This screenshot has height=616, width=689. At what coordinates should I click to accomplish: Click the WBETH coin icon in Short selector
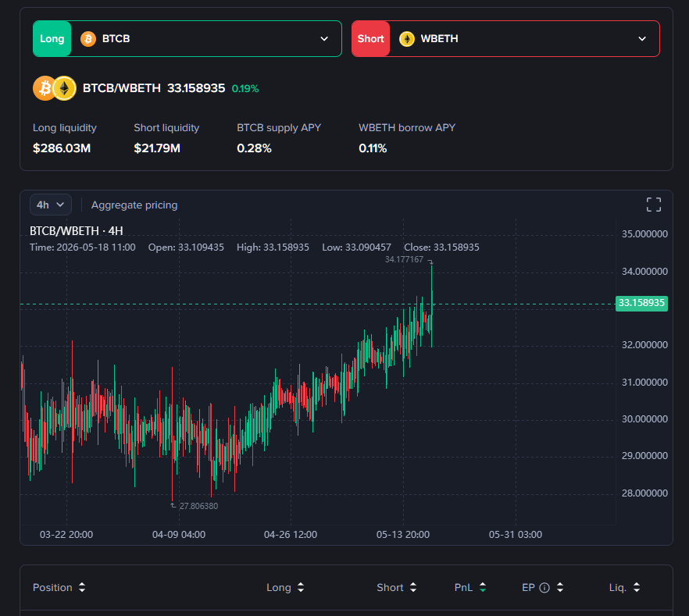click(x=407, y=38)
